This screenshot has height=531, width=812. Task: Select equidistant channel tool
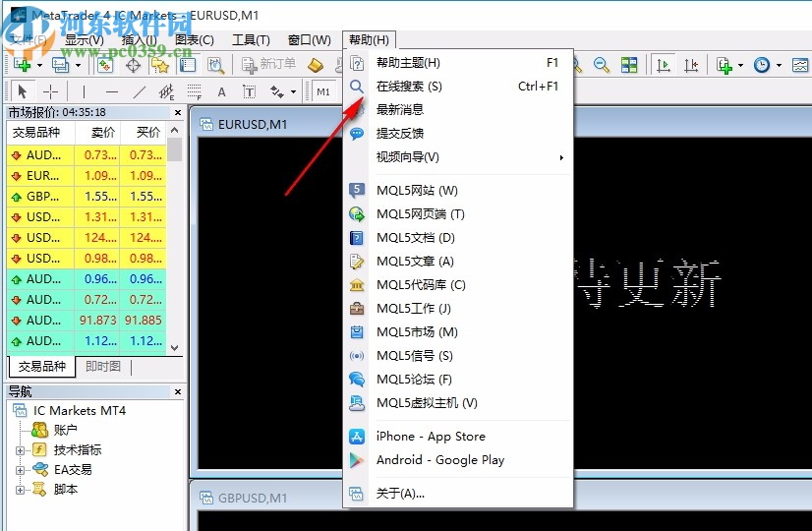(167, 92)
